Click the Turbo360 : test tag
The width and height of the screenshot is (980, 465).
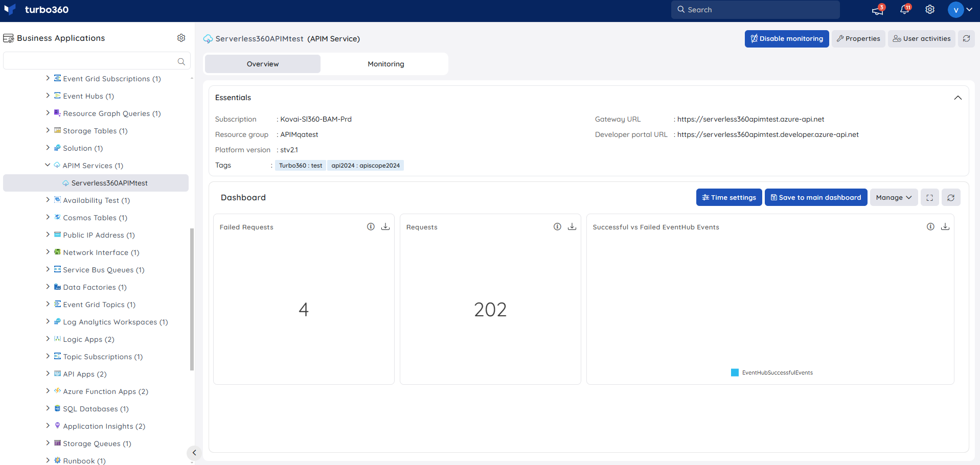coord(301,166)
